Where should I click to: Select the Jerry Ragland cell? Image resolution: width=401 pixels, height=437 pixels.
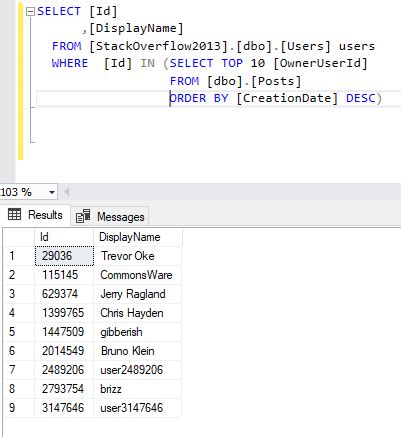tap(138, 294)
